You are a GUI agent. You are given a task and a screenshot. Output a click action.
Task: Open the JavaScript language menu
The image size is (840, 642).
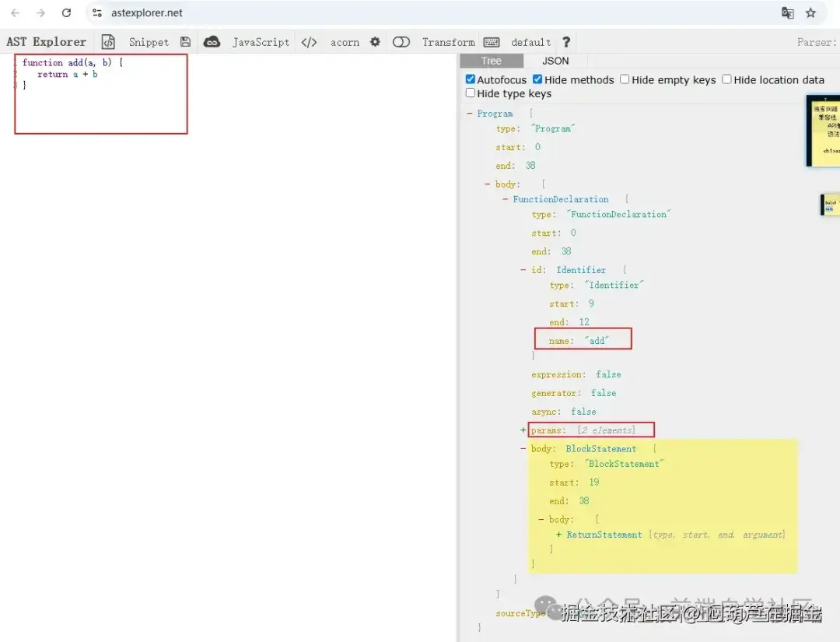click(261, 42)
